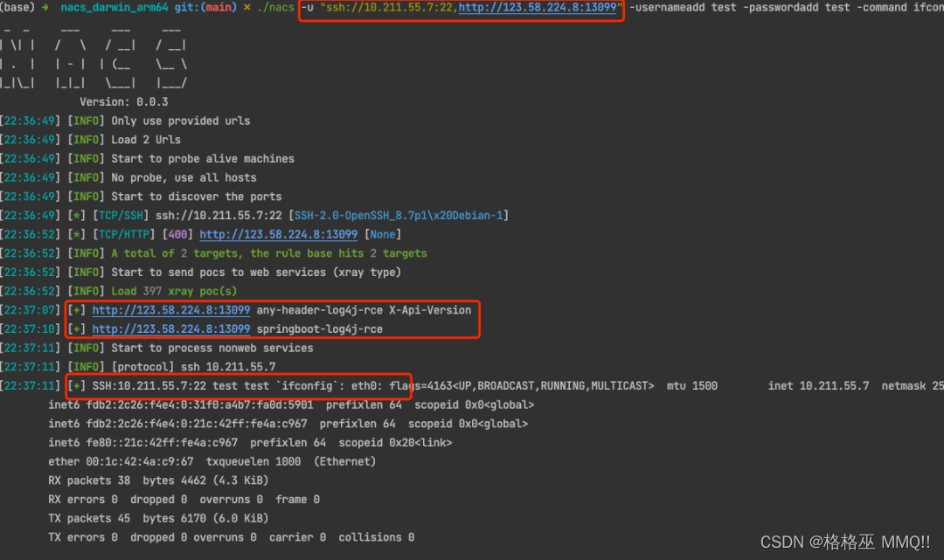The image size is (944, 560).
Task: Click the 'RX errors 0' line
Action: coord(184,500)
